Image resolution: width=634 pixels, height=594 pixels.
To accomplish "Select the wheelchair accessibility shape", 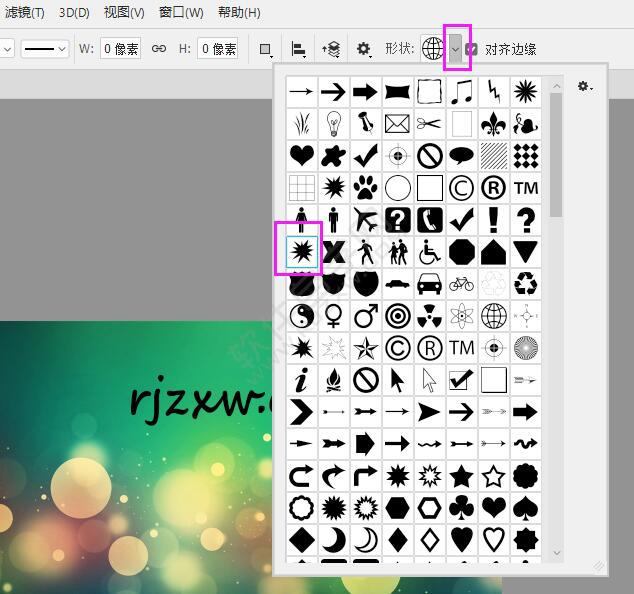I will point(430,252).
